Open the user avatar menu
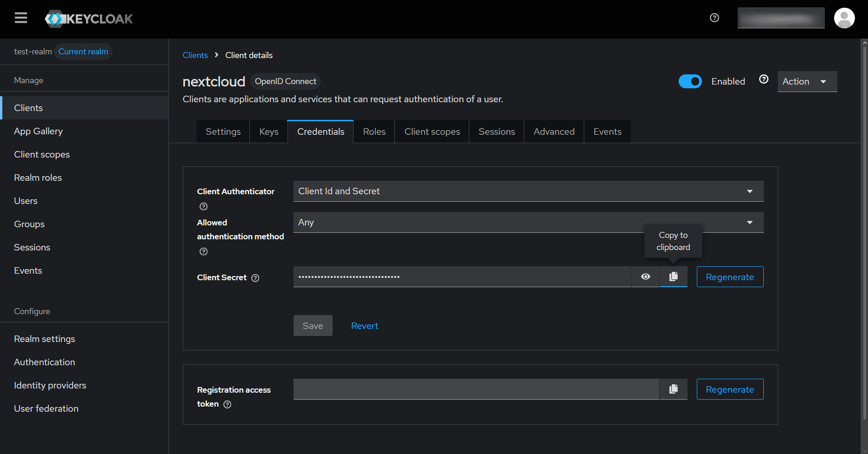 (x=844, y=18)
